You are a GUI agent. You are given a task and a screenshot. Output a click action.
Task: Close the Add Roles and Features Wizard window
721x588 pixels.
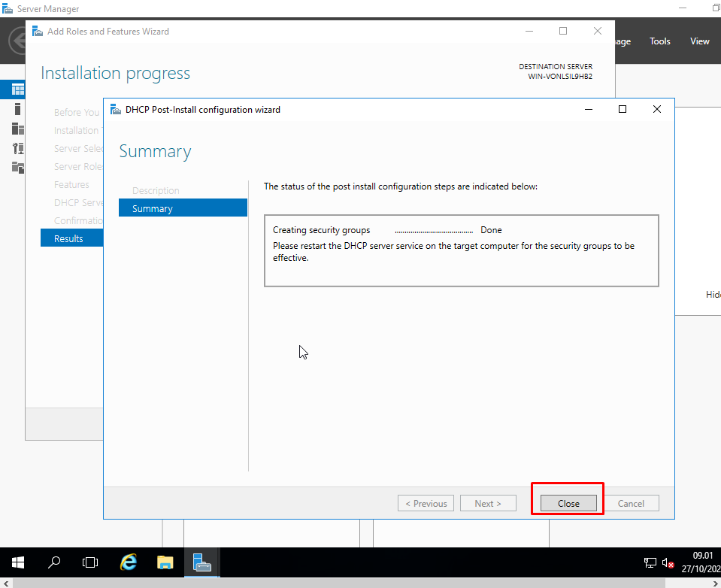[597, 31]
